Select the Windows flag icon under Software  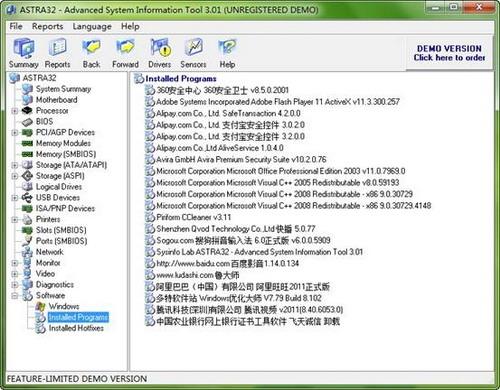tap(41, 306)
